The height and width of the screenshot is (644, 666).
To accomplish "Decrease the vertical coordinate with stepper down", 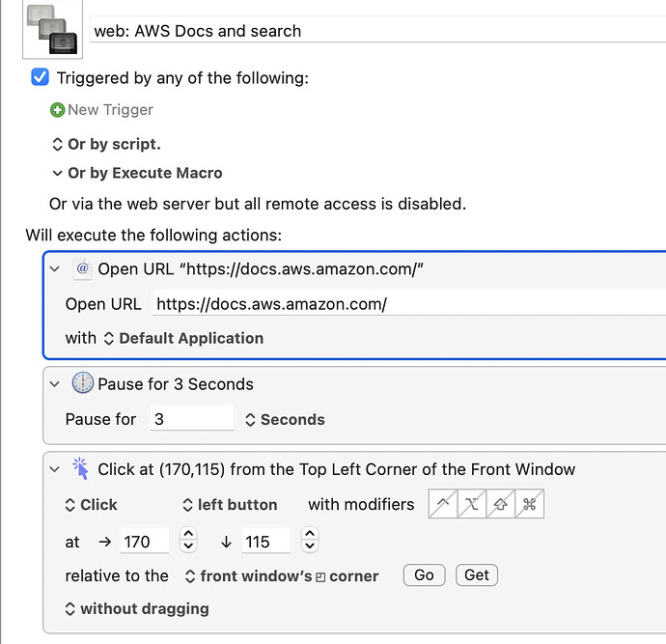I will coord(310,546).
